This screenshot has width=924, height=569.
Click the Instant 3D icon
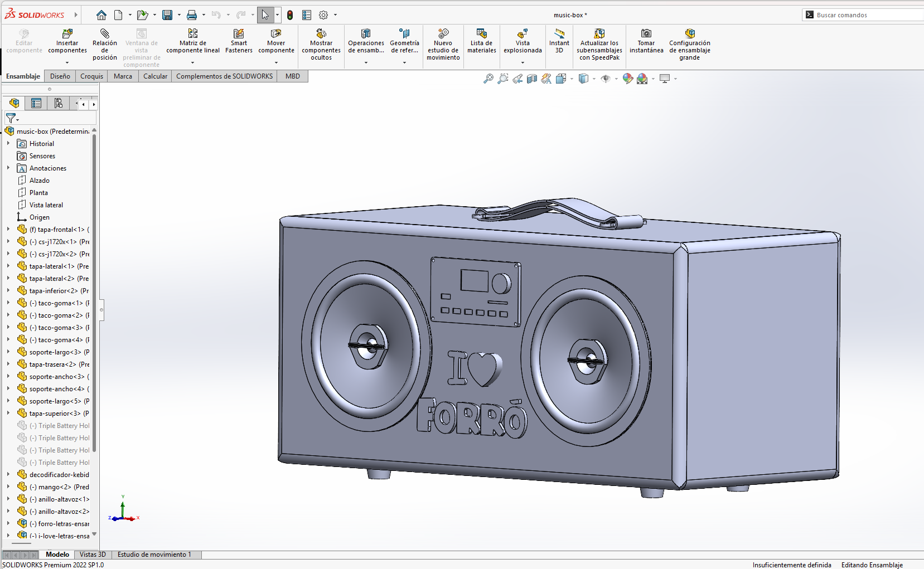559,34
